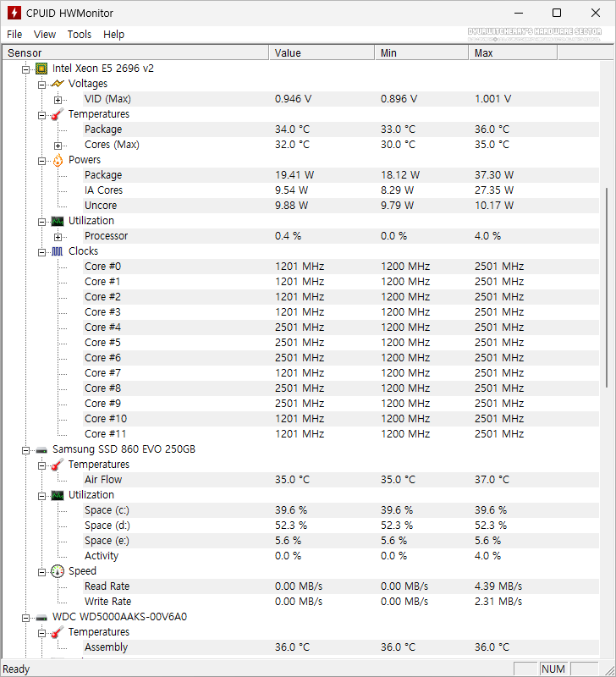This screenshot has width=616, height=677.
Task: Maximize the HWMonitor window
Action: point(557,13)
